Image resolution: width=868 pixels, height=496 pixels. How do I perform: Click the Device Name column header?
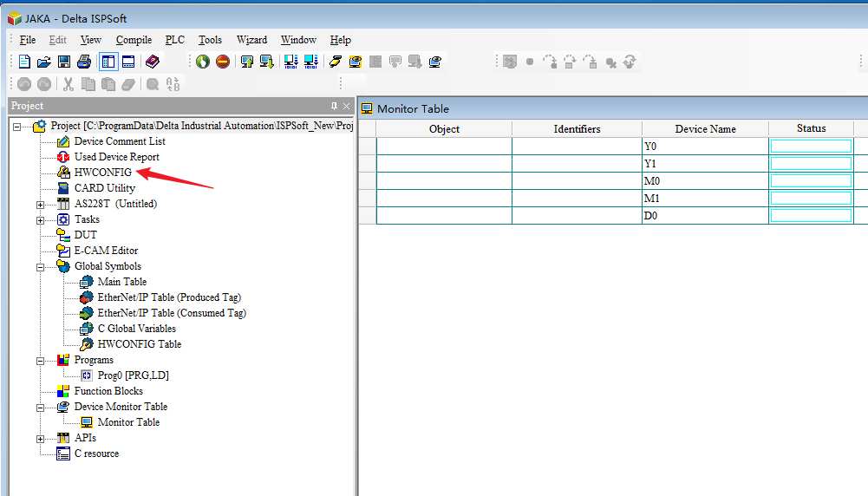click(x=705, y=128)
